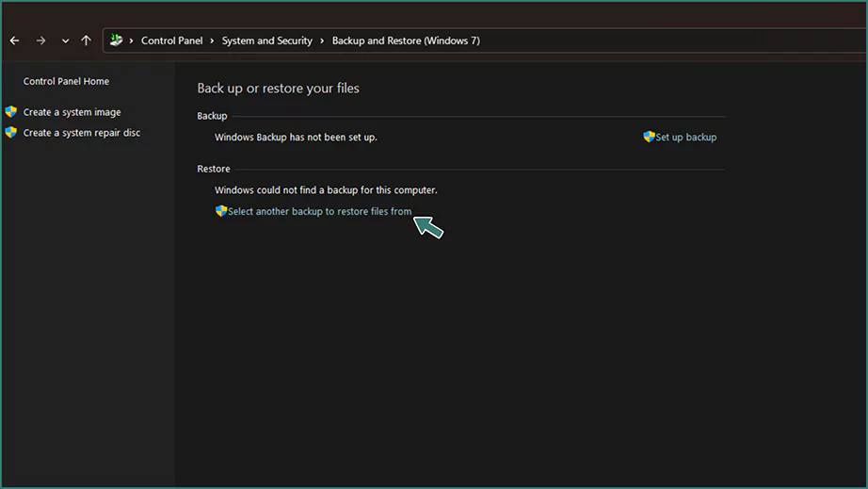The image size is (868, 489).
Task: Open Control Panel breadcrumb
Action: (171, 41)
